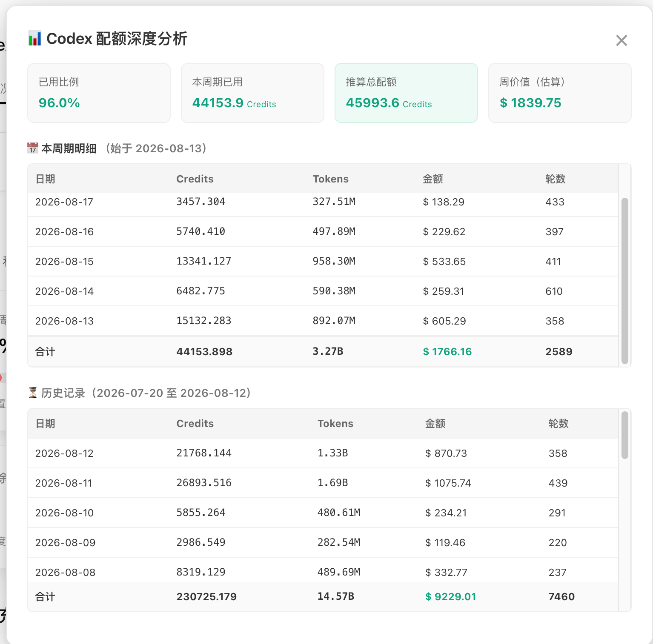Click the calendar icon next to 本周期明细

(33, 148)
